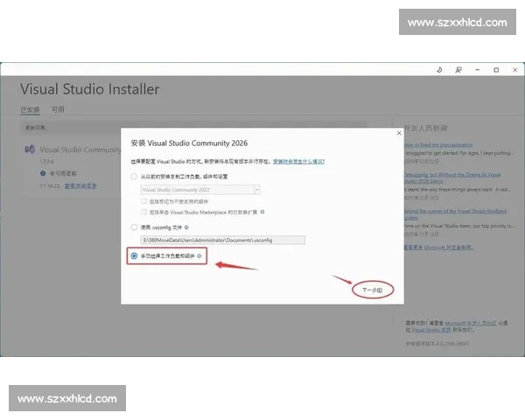Open the Microsoft developer community link

(x=471, y=323)
